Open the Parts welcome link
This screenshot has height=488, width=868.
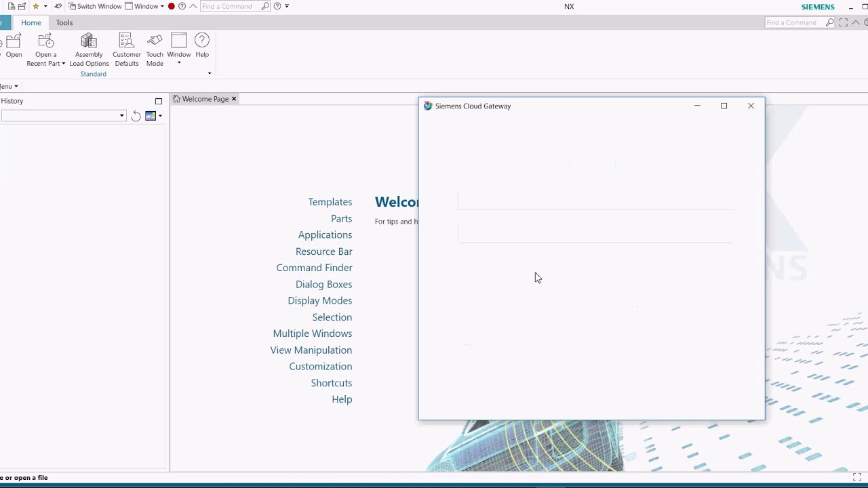pos(341,218)
